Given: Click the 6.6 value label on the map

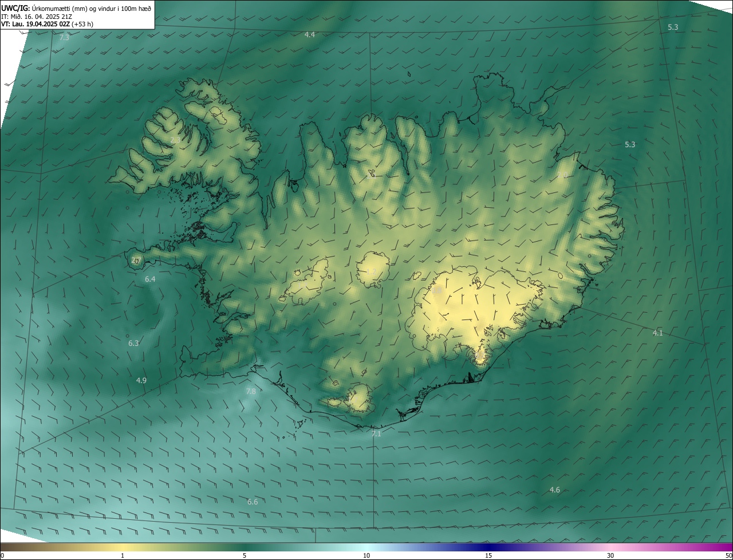Looking at the screenshot, I should tap(253, 502).
